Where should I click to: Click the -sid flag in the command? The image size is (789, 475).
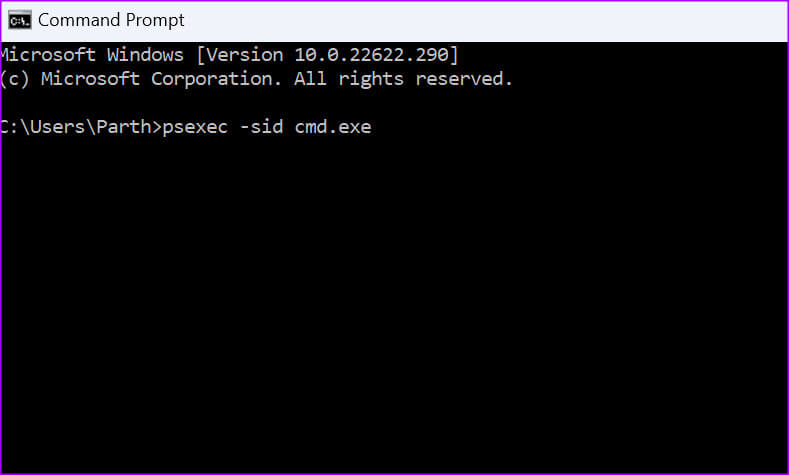tap(261, 127)
